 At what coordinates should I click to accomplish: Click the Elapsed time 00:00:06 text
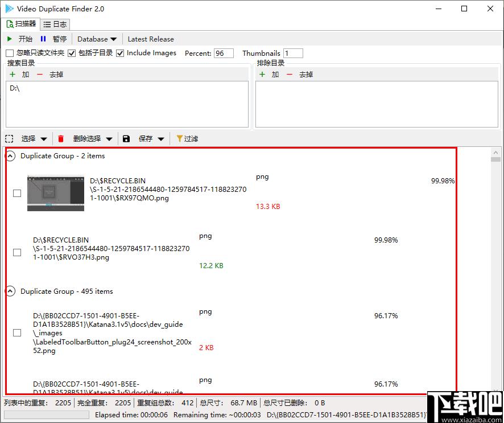click(x=131, y=415)
